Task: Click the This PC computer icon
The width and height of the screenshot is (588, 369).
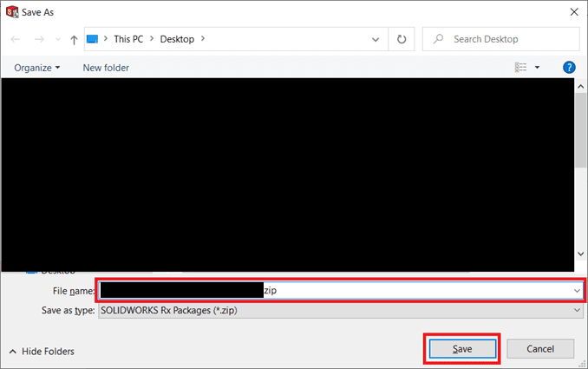Action: 92,39
